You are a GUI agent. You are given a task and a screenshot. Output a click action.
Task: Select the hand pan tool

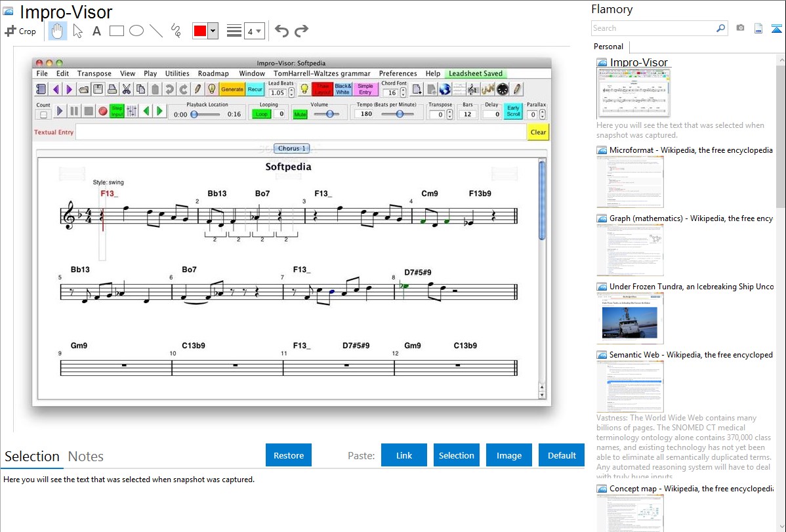pyautogui.click(x=57, y=31)
